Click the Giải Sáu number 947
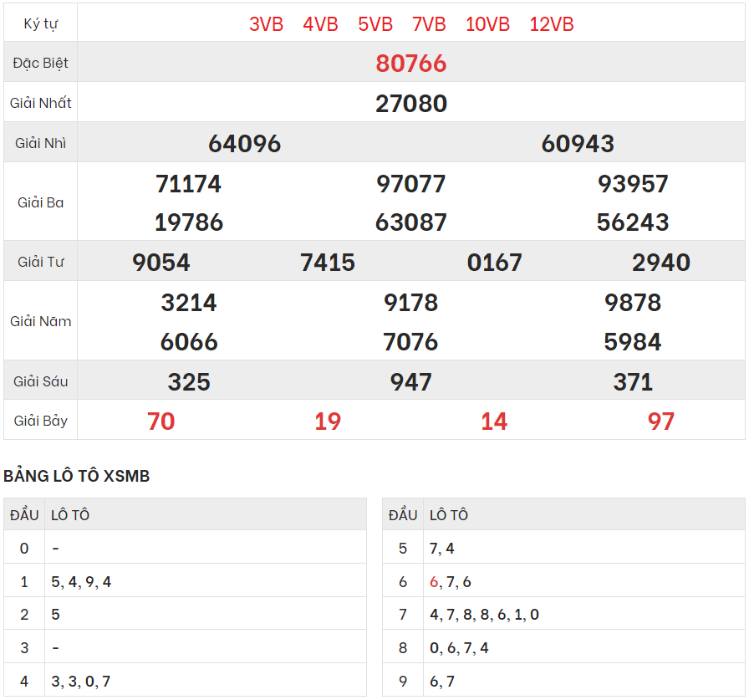This screenshot has width=749, height=700. click(411, 382)
